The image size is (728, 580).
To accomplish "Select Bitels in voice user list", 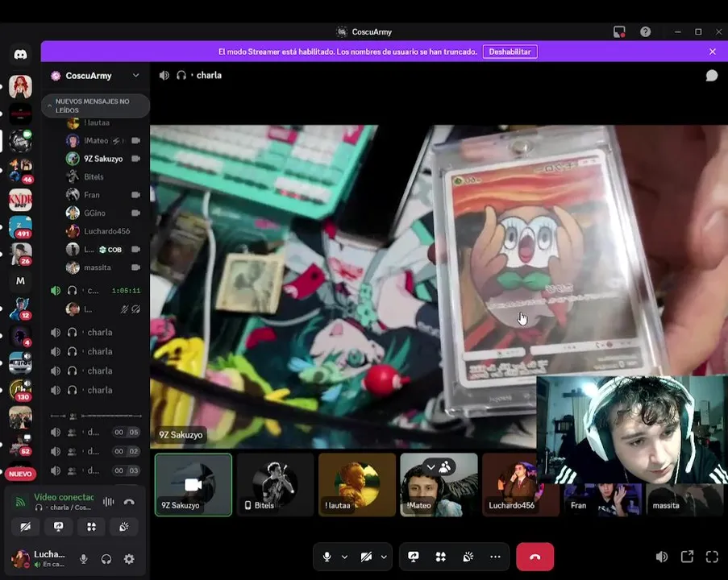I will [x=103, y=176].
